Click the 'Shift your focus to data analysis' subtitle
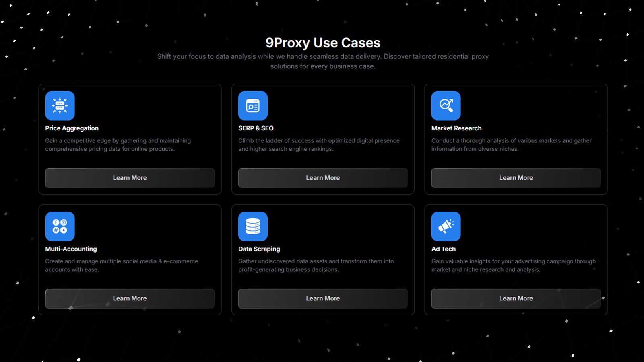Screen dimensions: 644x362 pos(323,61)
